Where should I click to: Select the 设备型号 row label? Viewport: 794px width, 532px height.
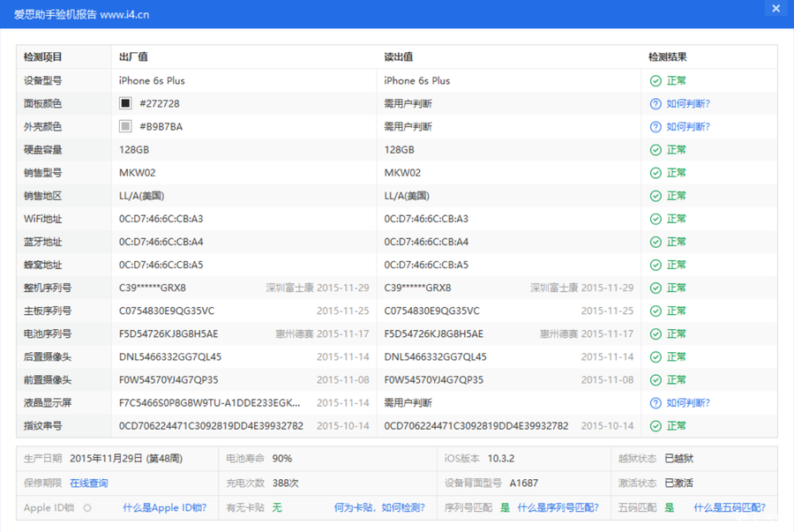pyautogui.click(x=42, y=80)
